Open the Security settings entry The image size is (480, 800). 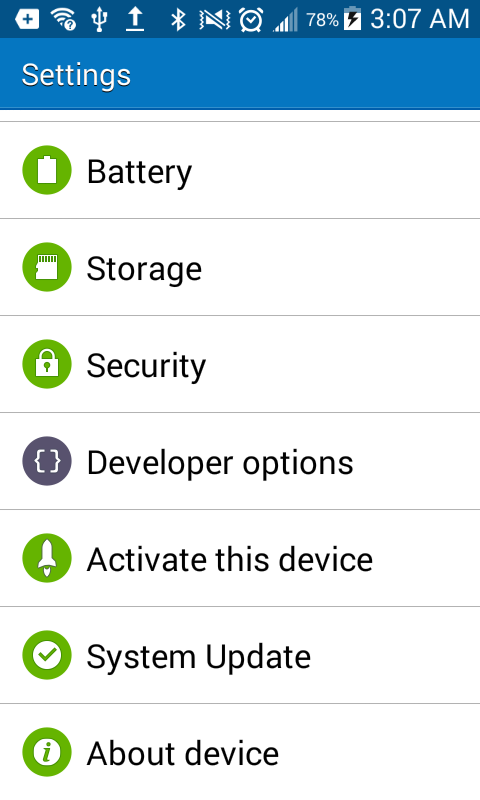click(240, 364)
